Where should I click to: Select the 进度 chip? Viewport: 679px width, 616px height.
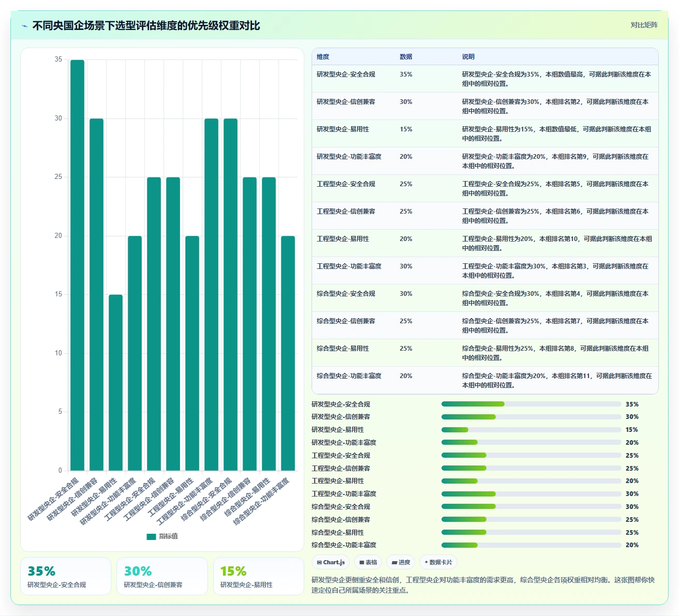tap(401, 562)
